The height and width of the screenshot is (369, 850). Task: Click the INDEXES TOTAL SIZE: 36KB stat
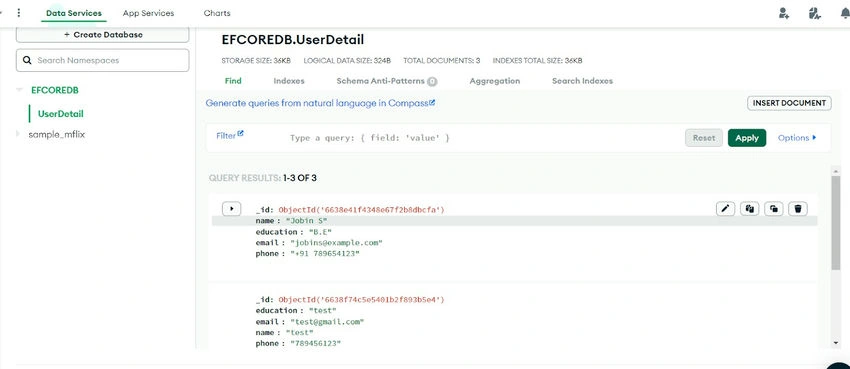537,61
